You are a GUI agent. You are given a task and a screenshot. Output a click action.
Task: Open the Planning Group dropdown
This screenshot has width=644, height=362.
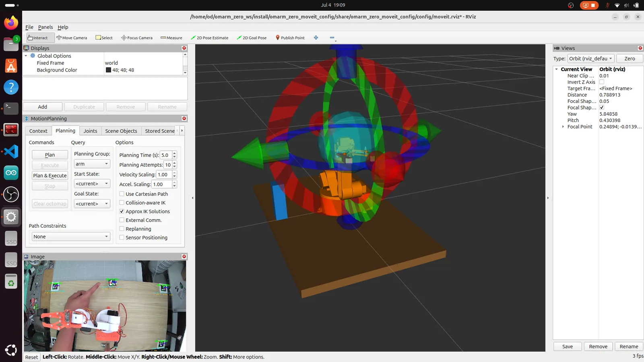(92, 164)
